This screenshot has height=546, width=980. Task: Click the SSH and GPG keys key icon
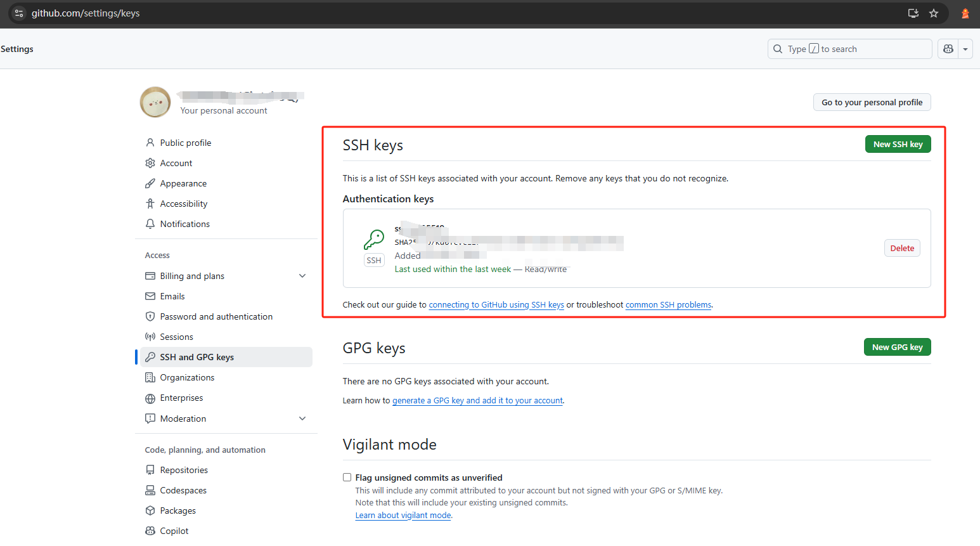point(150,357)
